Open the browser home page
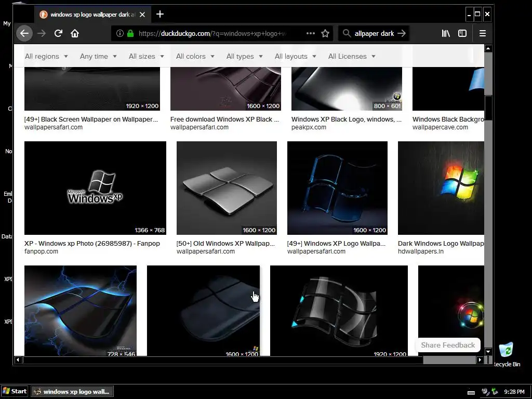 (75, 33)
